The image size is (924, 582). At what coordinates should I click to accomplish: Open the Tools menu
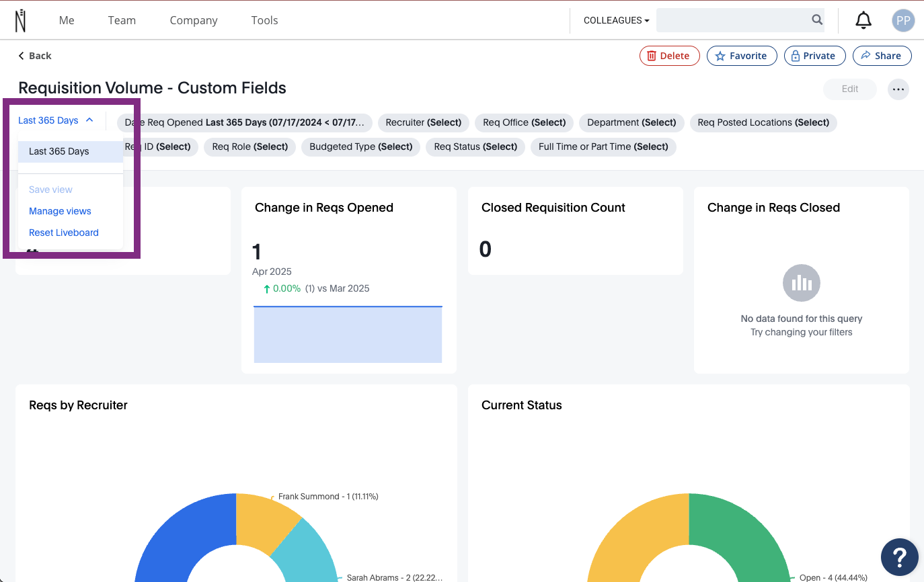[265, 20]
